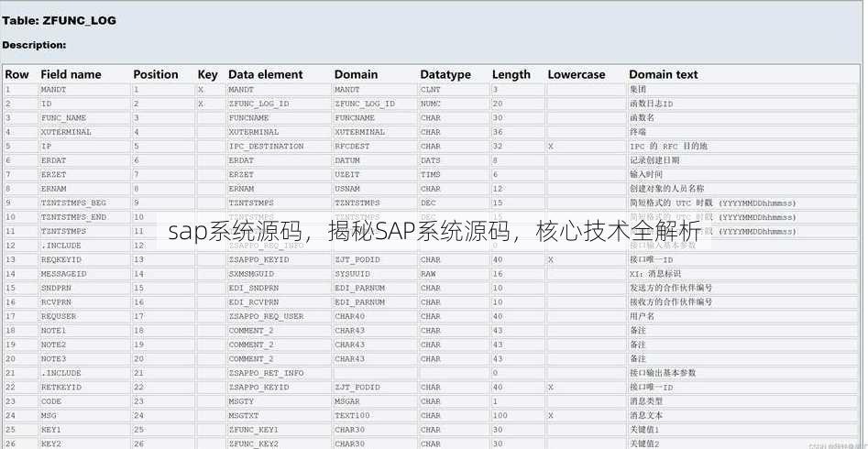Click the 'Description:' label
This screenshot has height=449, width=868.
point(34,45)
